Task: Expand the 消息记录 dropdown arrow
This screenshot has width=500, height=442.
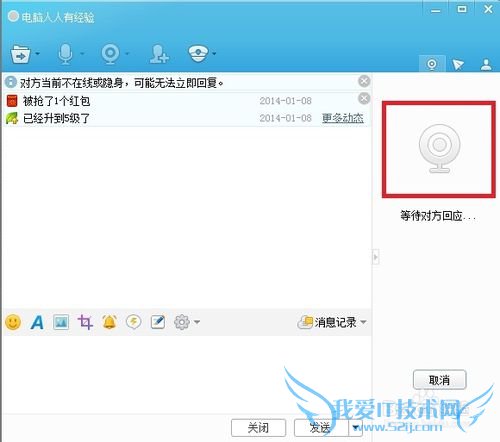Action: coord(363,322)
